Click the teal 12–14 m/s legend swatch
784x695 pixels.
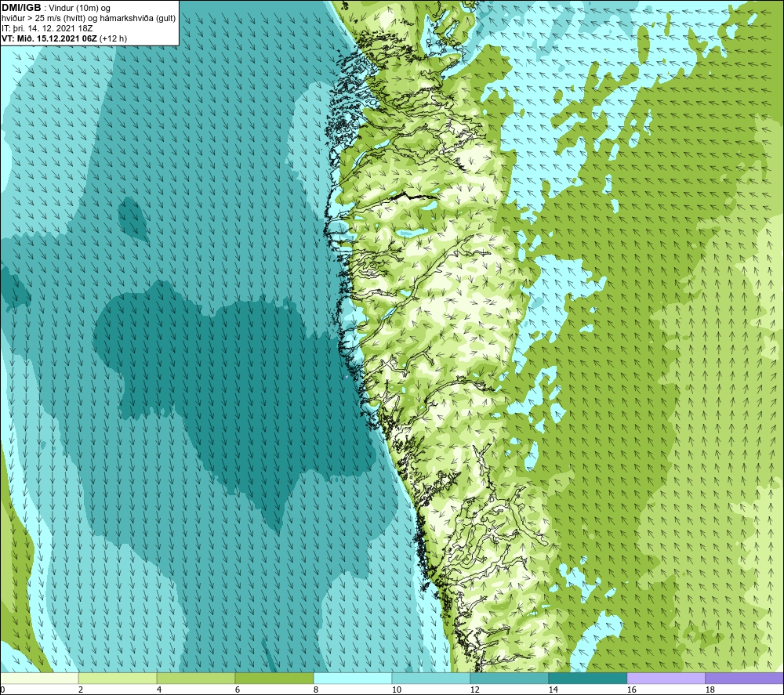tap(509, 678)
